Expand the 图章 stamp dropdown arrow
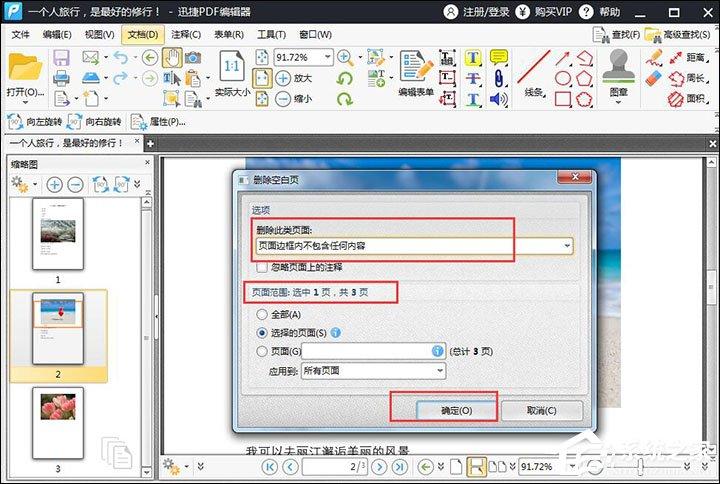The image size is (720, 484). [x=618, y=102]
